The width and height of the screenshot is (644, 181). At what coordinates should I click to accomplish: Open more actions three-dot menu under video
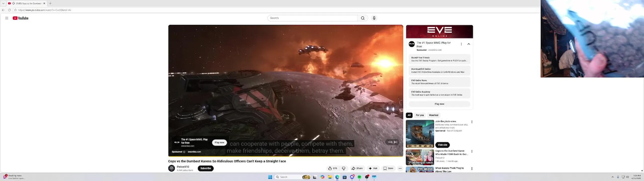point(400,168)
